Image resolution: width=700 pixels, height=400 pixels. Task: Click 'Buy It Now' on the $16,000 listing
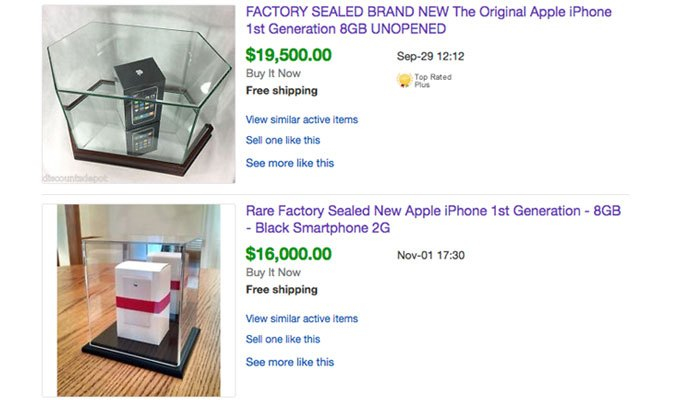[273, 273]
